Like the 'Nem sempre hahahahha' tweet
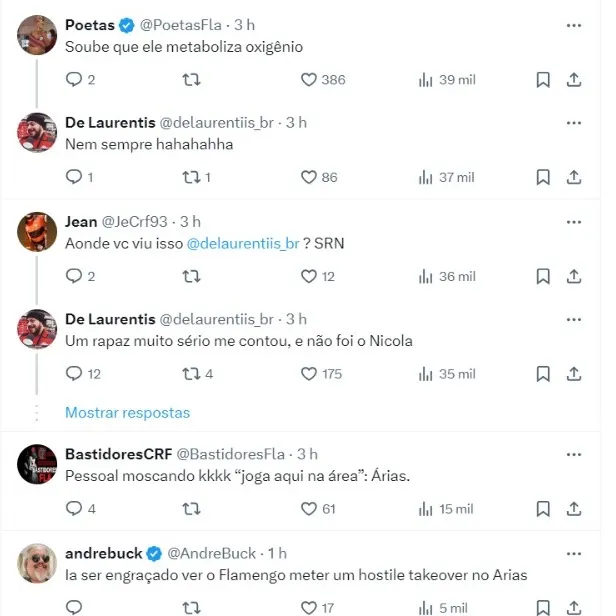 pyautogui.click(x=309, y=177)
